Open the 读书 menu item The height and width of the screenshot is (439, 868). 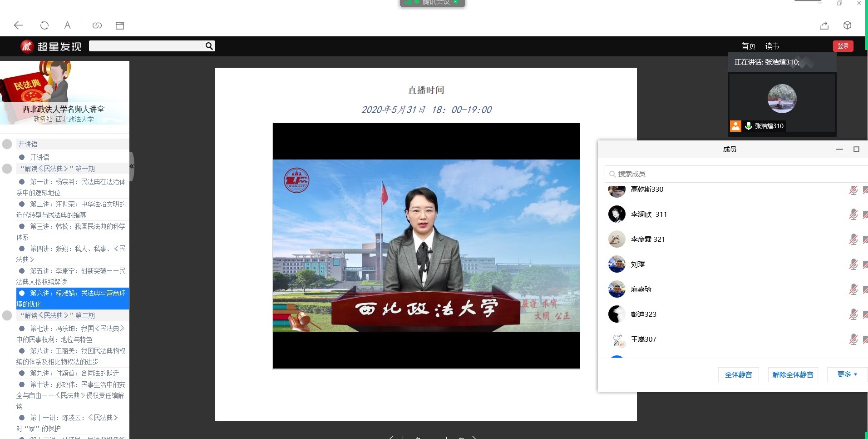point(772,46)
